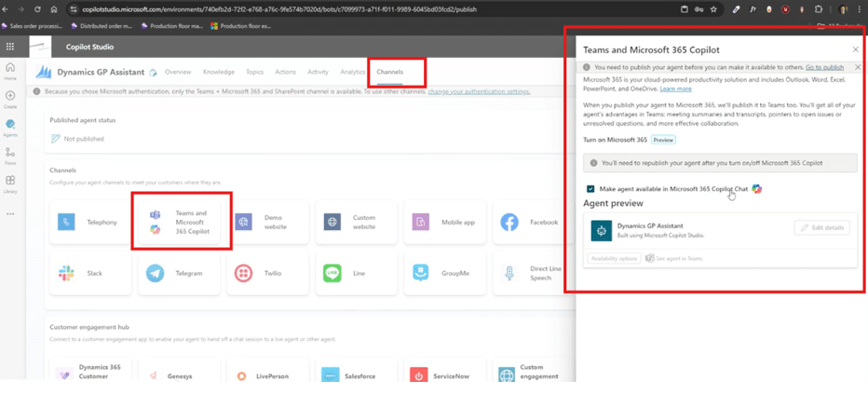
Task: Switch to the Activity tab
Action: tap(318, 72)
